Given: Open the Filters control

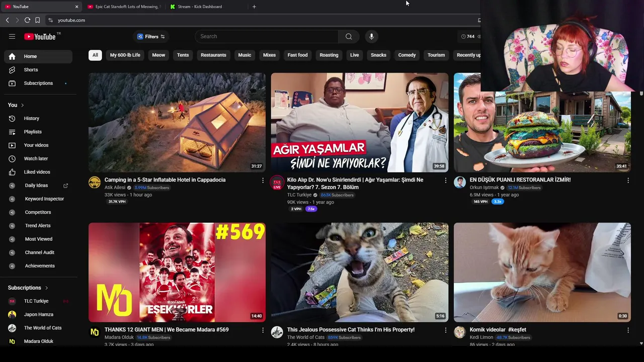Looking at the screenshot, I should (x=151, y=36).
